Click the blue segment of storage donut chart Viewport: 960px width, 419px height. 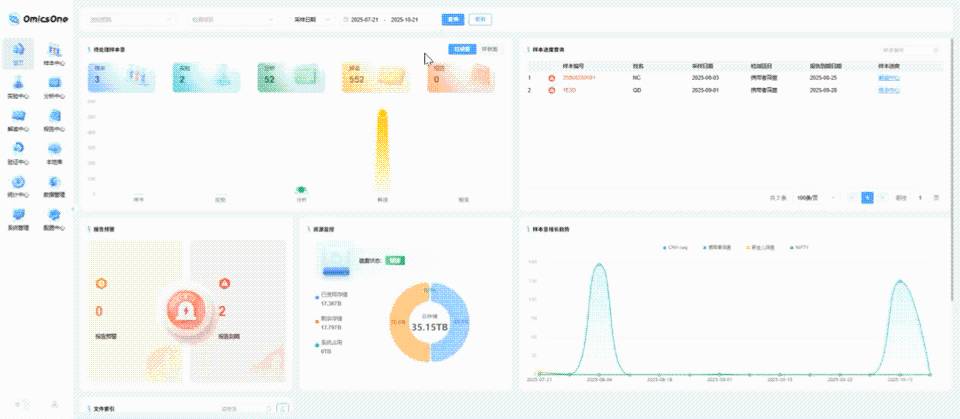(x=458, y=320)
